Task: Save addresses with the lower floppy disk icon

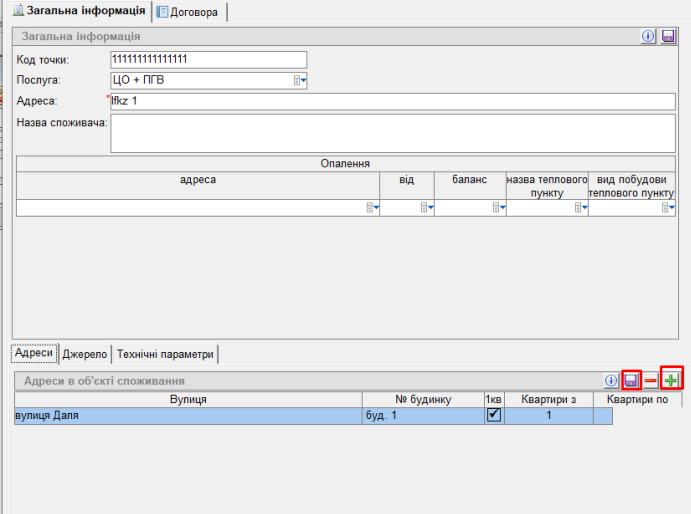Action: tap(631, 381)
